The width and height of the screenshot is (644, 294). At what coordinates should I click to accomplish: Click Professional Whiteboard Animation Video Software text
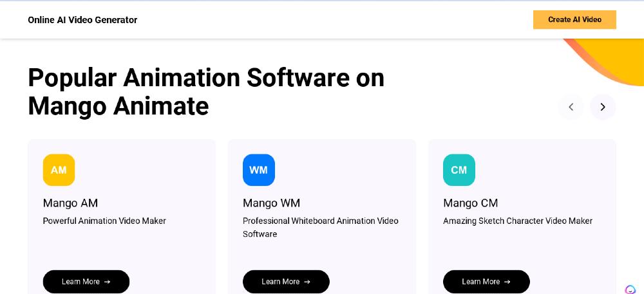point(320,228)
